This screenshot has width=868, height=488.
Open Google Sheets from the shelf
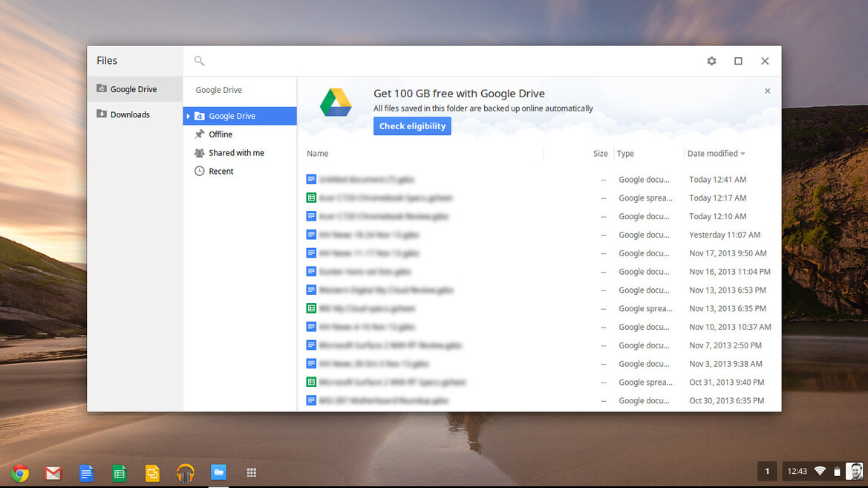click(x=119, y=473)
